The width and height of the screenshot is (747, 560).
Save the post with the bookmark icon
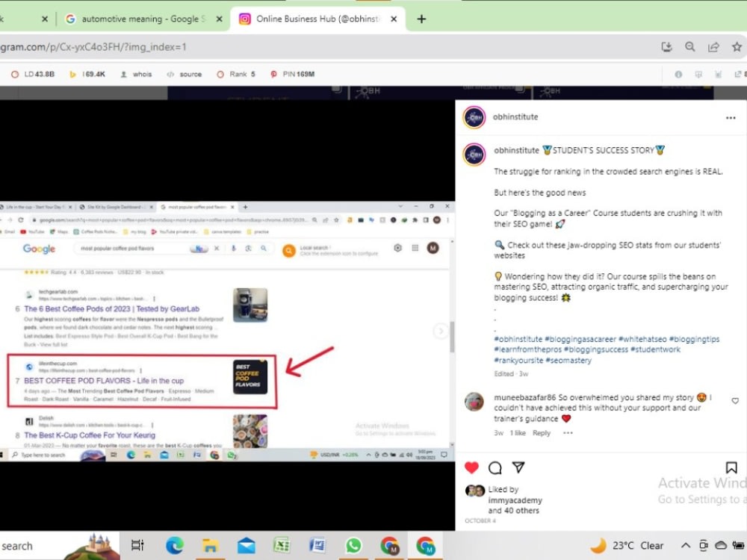point(731,467)
